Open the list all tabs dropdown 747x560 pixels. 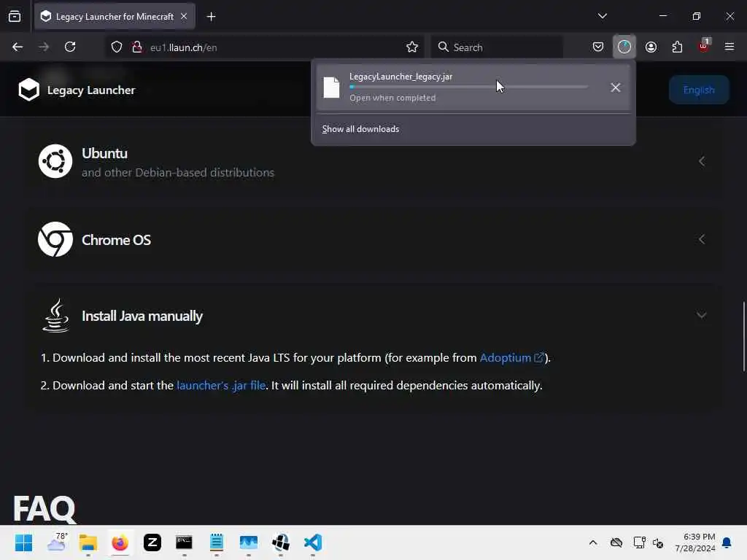(x=602, y=16)
